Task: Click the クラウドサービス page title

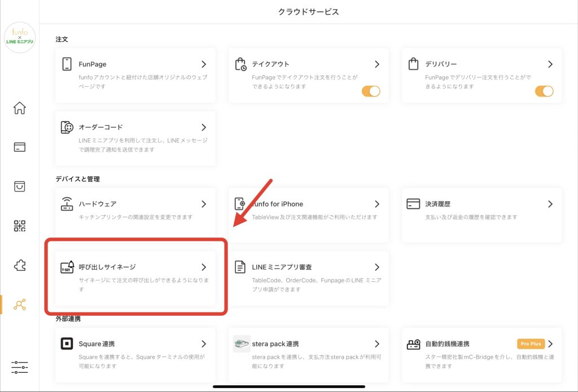Action: tap(309, 12)
